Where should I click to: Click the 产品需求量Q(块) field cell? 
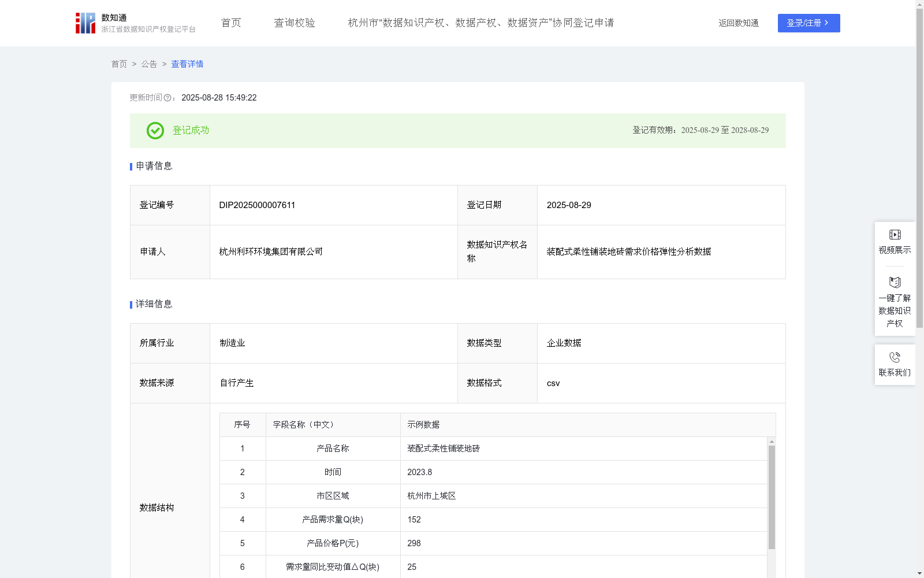click(333, 520)
